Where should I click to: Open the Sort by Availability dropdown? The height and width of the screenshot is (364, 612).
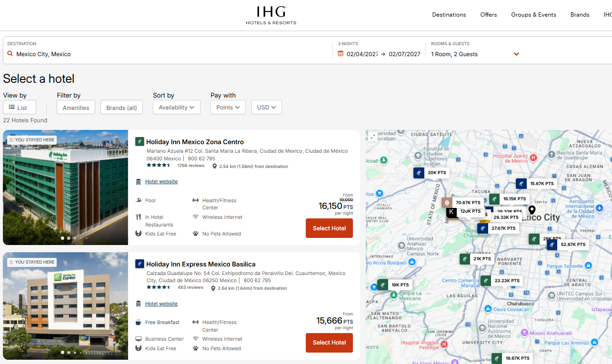click(177, 108)
